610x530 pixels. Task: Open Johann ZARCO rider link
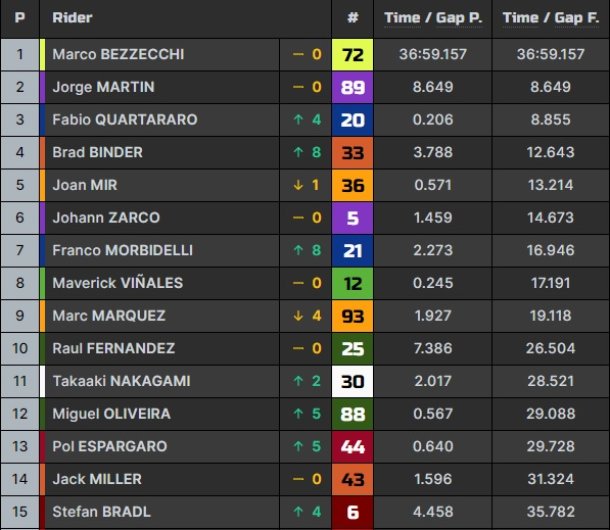[x=106, y=218]
